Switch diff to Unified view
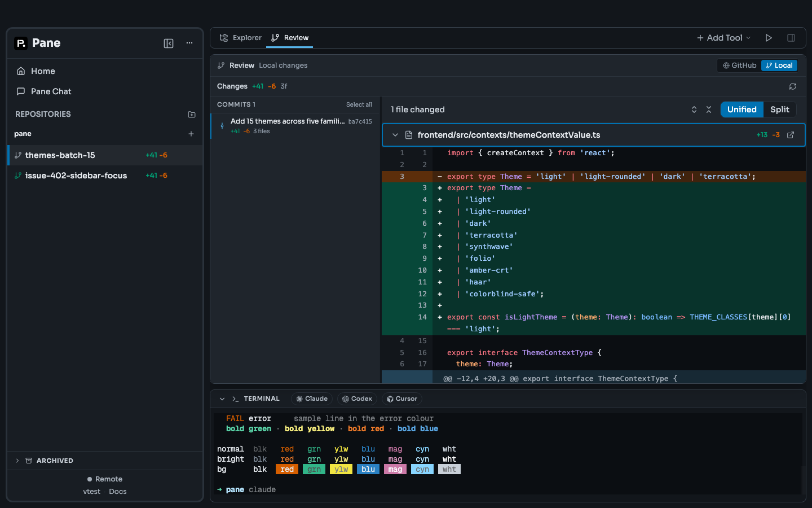Viewport: 812px width, 508px height. click(x=742, y=110)
